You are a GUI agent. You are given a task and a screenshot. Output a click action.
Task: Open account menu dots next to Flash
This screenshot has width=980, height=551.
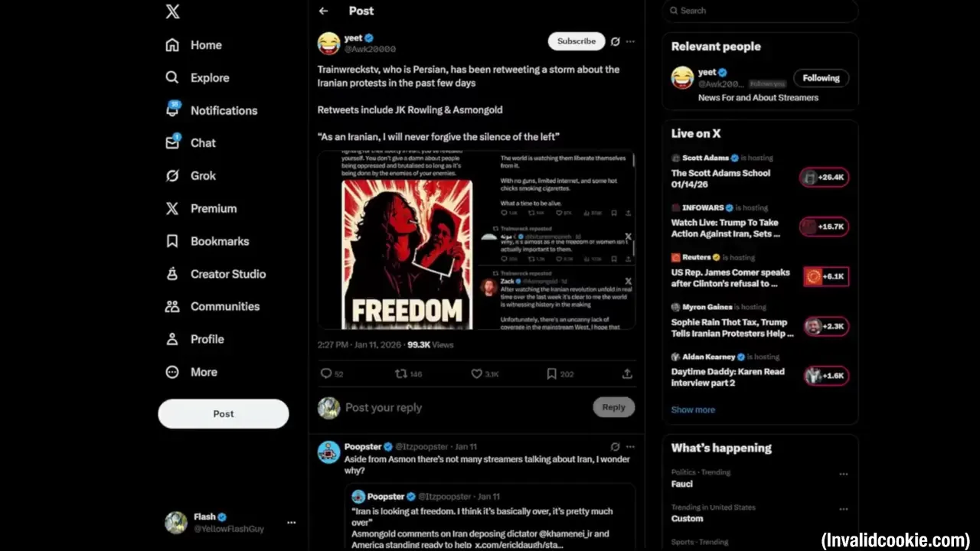291,523
